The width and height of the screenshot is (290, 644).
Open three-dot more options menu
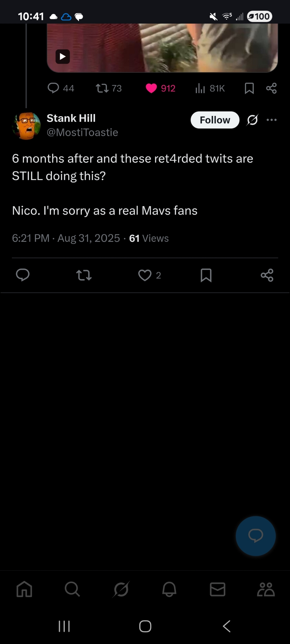pos(272,120)
